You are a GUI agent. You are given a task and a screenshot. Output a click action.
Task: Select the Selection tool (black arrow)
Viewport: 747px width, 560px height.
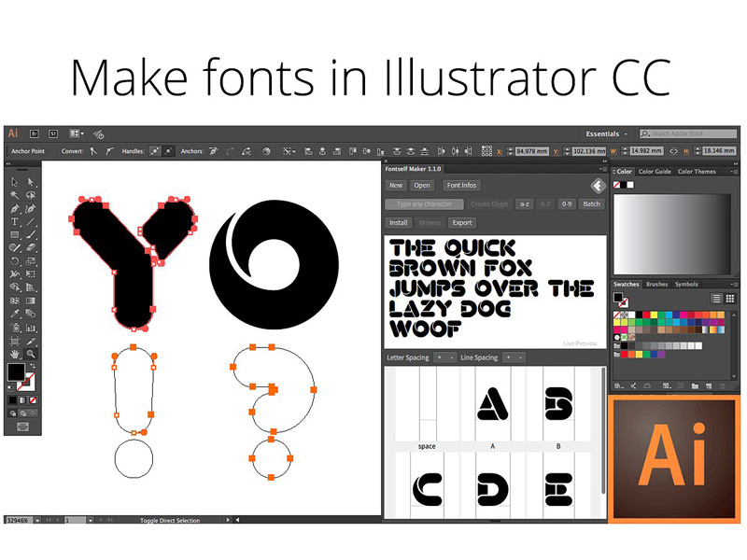[x=15, y=181]
